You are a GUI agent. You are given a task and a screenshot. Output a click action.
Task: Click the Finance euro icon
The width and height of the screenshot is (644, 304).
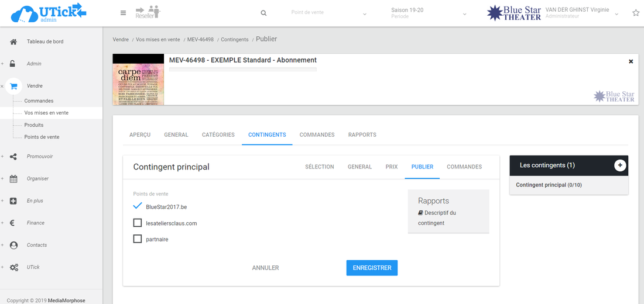[13, 223]
